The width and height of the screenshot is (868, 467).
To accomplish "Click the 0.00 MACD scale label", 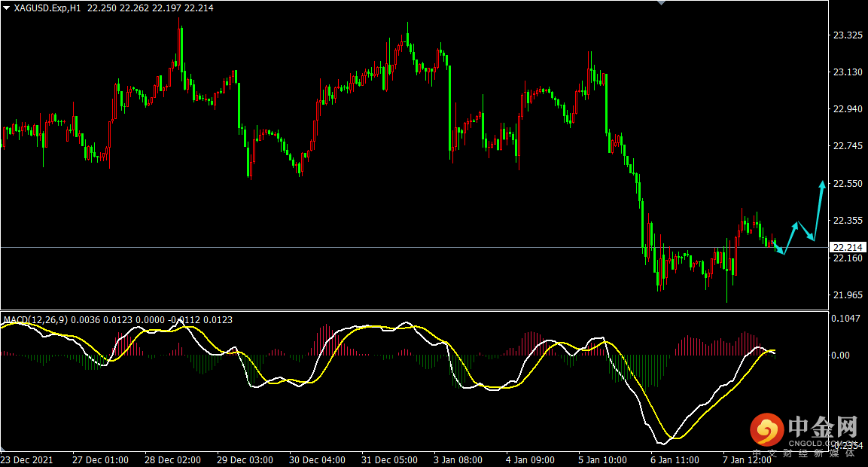I will point(840,355).
